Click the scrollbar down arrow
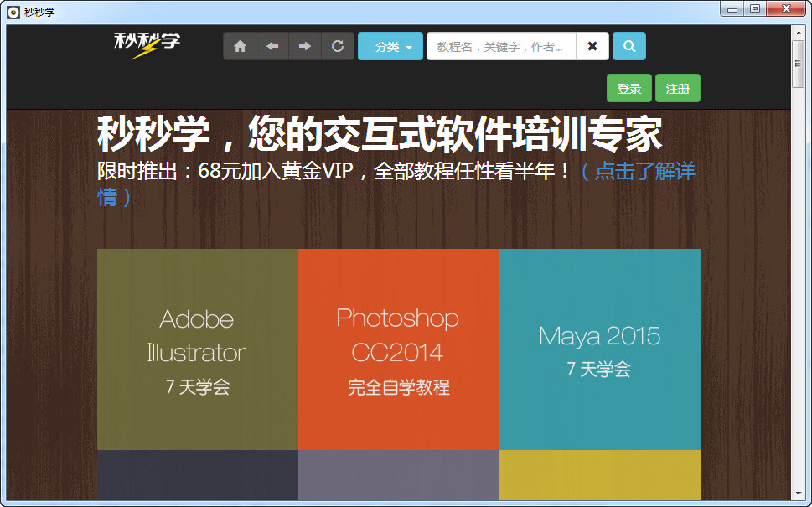Image resolution: width=812 pixels, height=507 pixels. pyautogui.click(x=798, y=494)
